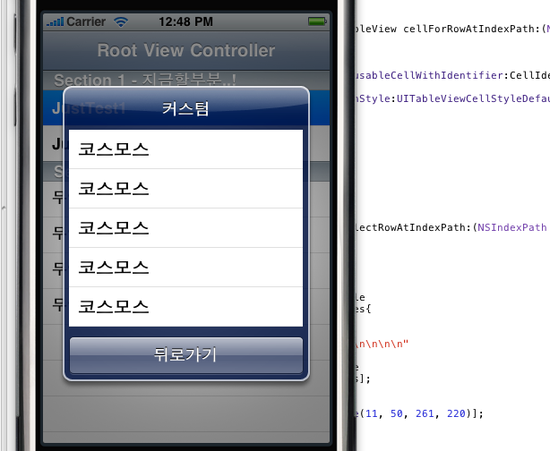Click the 커스텀 alert title
This screenshot has height=451, width=550.
point(186,108)
